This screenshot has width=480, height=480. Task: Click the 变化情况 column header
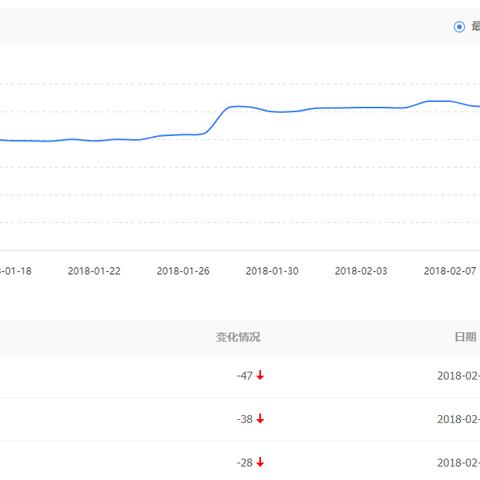pyautogui.click(x=238, y=337)
